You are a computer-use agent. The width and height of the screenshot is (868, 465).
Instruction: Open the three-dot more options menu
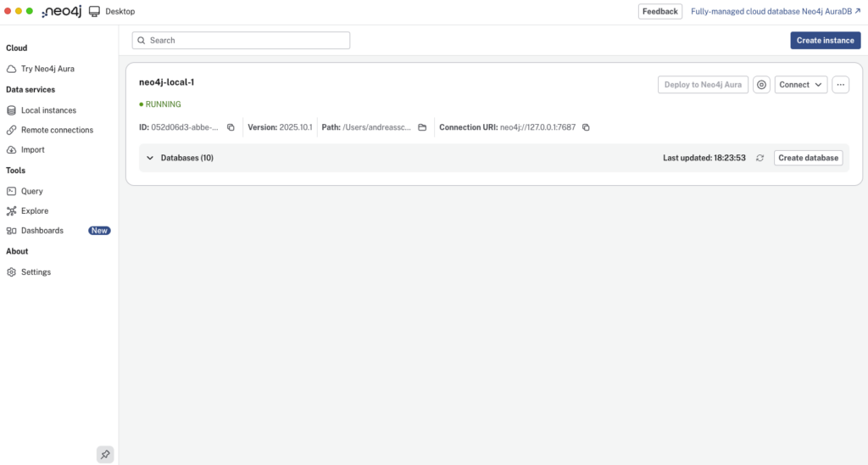[x=840, y=85]
